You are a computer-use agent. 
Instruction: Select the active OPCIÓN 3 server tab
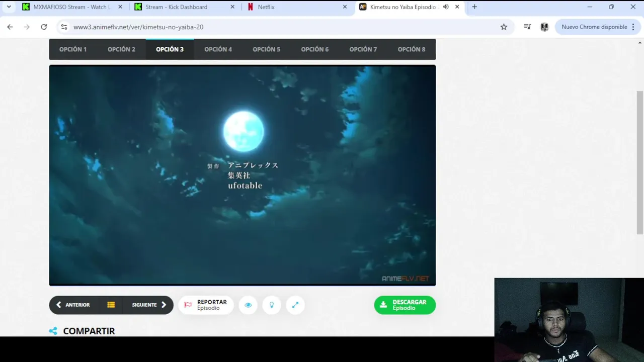(170, 49)
